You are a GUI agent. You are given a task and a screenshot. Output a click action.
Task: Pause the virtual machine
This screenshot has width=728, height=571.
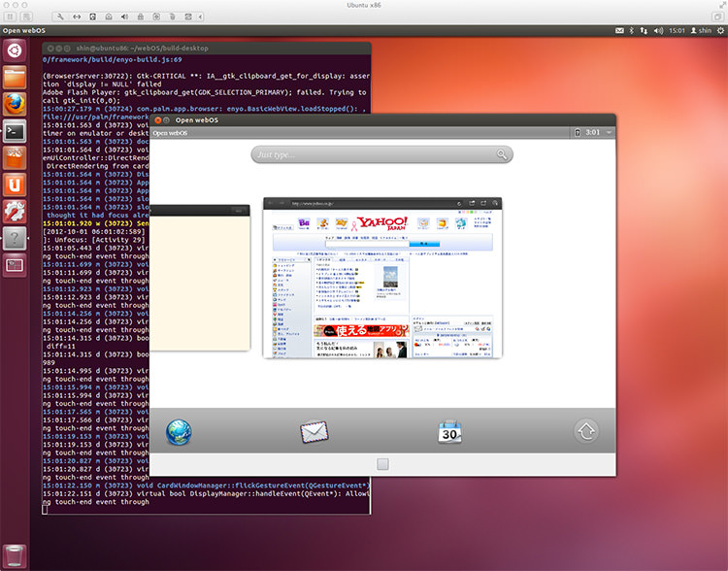tap(10, 17)
